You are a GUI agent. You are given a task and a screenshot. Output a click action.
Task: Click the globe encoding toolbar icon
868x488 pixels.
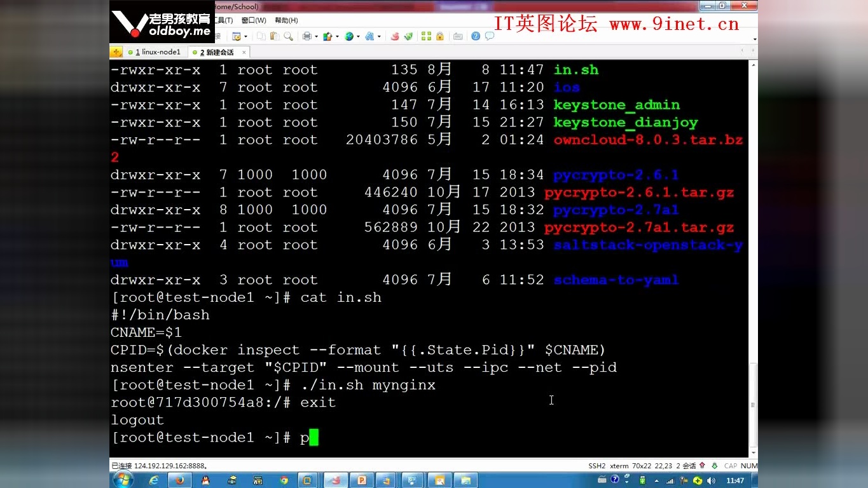point(348,36)
